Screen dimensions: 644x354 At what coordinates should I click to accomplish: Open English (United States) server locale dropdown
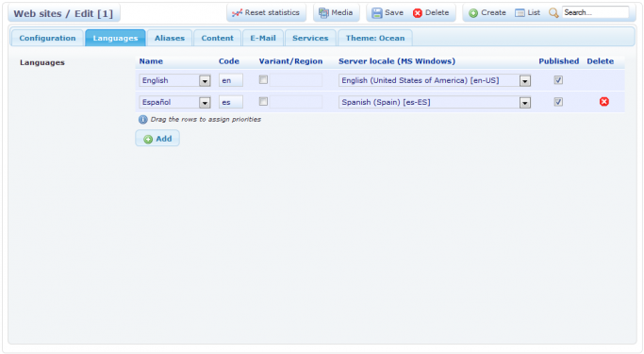524,80
